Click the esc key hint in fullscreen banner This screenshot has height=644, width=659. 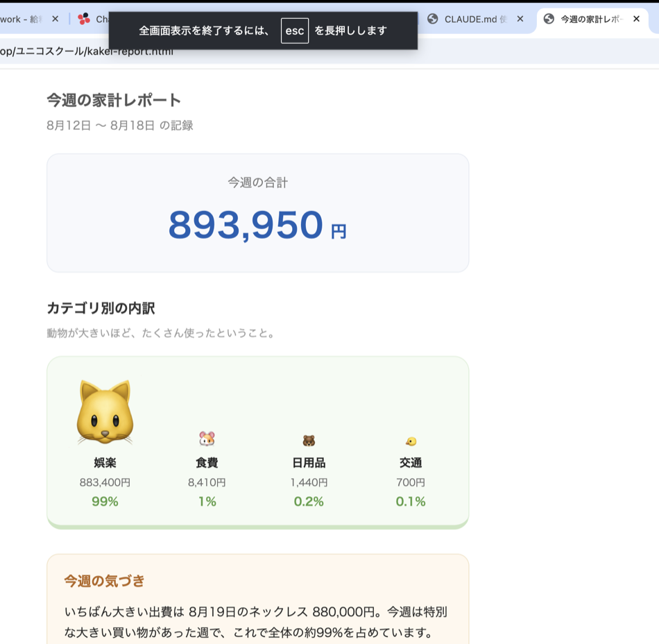(x=295, y=31)
